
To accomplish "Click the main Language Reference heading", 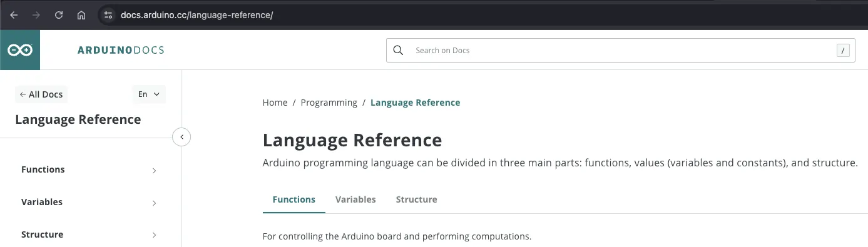I will pyautogui.click(x=352, y=140).
